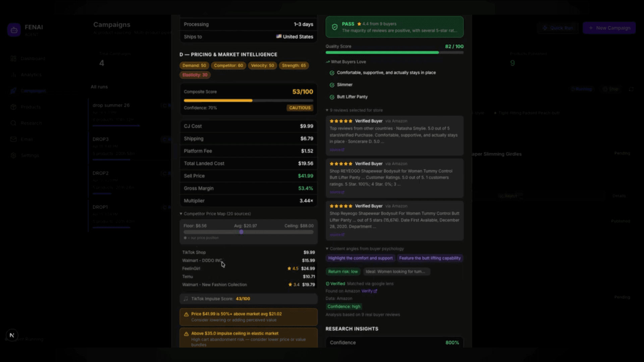
Task: Click the Research magnifier icon
Action: click(13, 123)
